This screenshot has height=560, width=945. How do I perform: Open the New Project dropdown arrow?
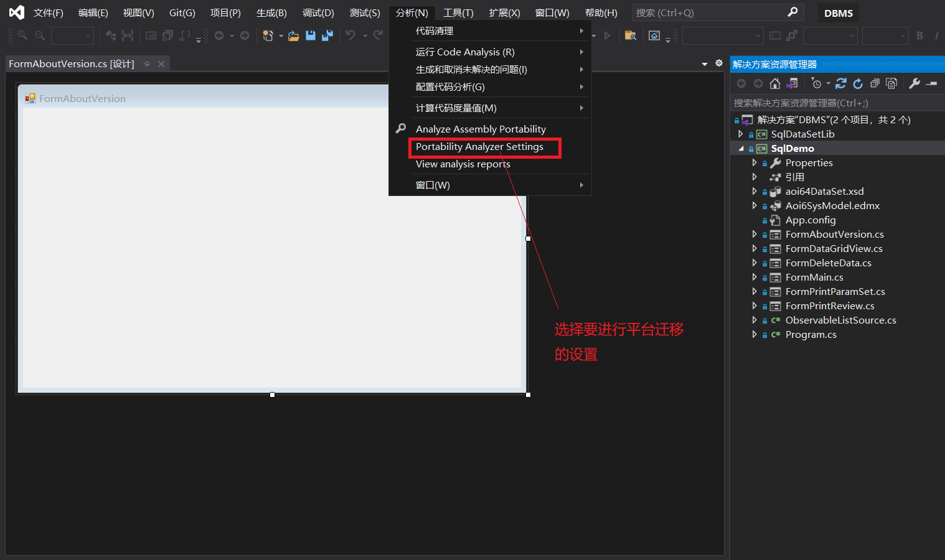(x=281, y=35)
